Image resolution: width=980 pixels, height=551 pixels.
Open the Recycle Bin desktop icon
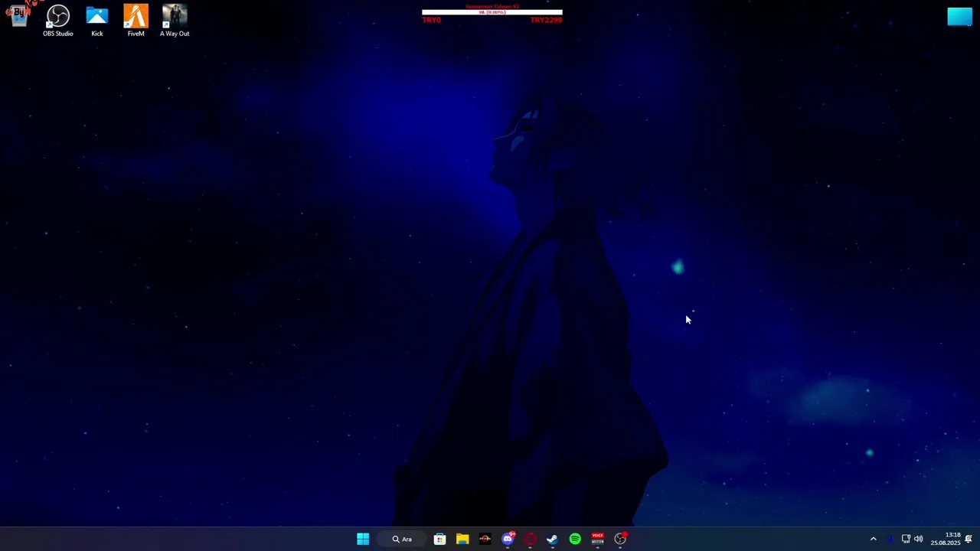coord(18,15)
